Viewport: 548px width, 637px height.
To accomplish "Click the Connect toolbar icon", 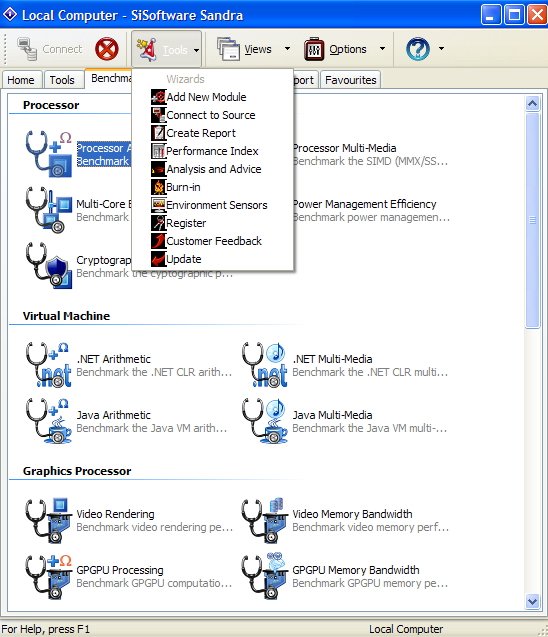I will tap(27, 49).
